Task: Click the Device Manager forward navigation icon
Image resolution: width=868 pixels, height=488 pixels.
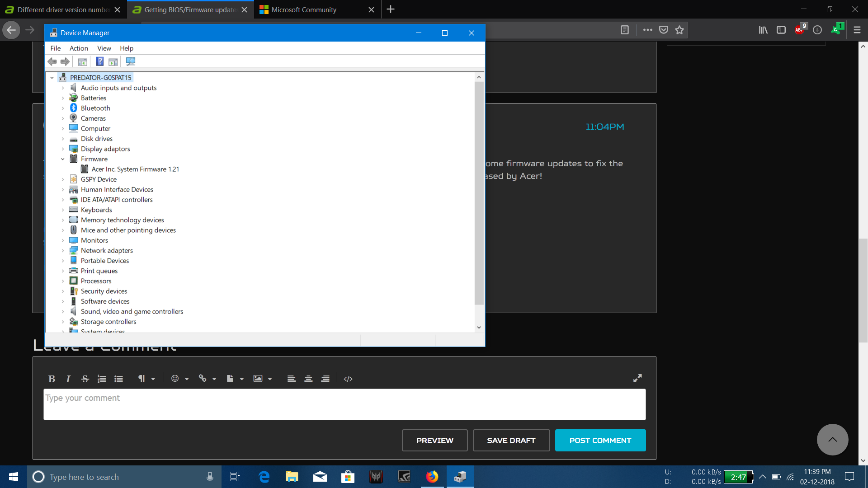Action: coord(64,61)
